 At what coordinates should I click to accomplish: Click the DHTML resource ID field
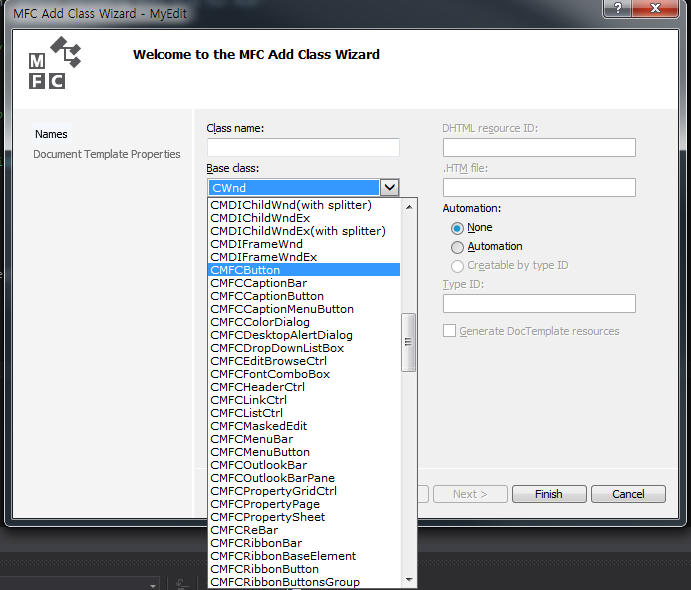click(x=539, y=147)
